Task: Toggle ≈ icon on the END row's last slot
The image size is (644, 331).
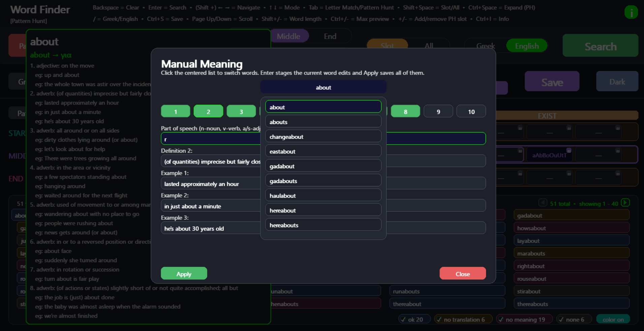Action: point(618,174)
